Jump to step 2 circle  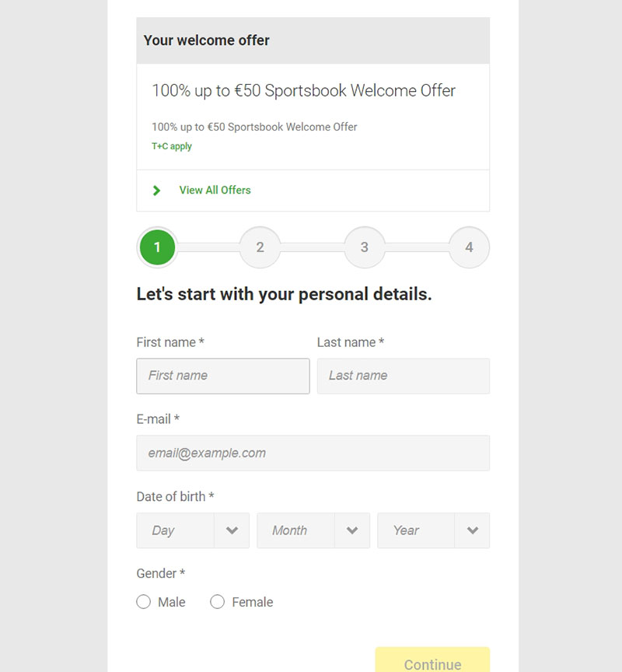pyautogui.click(x=260, y=247)
